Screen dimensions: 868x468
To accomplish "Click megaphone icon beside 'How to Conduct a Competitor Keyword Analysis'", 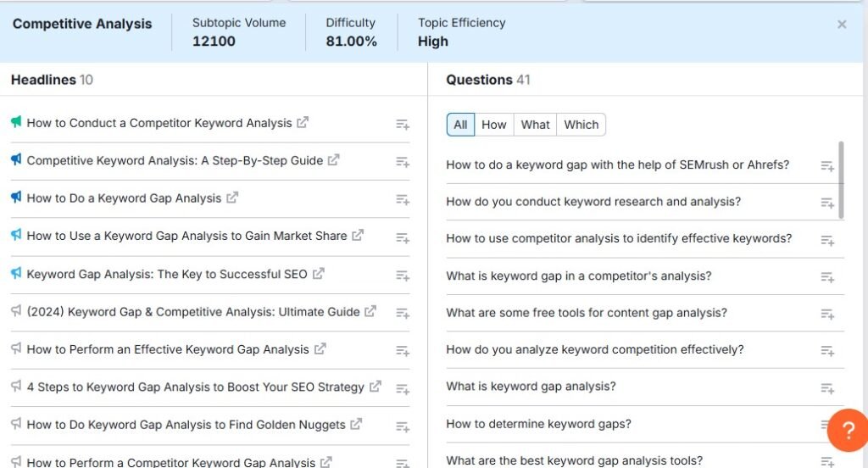I will pos(16,122).
